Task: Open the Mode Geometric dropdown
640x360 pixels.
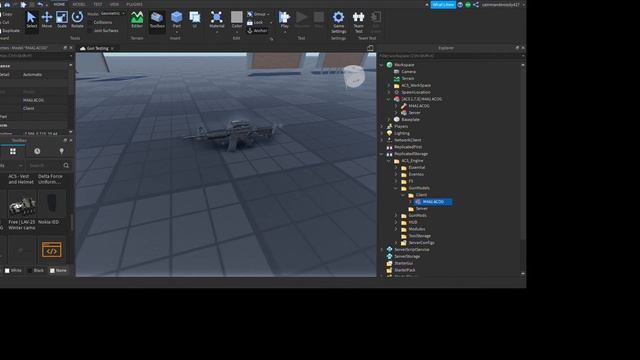Action: pos(112,13)
